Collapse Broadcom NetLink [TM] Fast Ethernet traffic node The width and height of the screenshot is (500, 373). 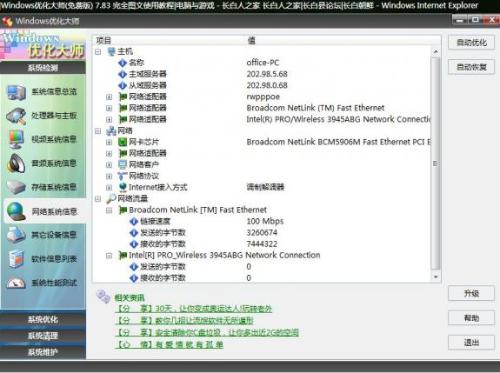point(109,210)
